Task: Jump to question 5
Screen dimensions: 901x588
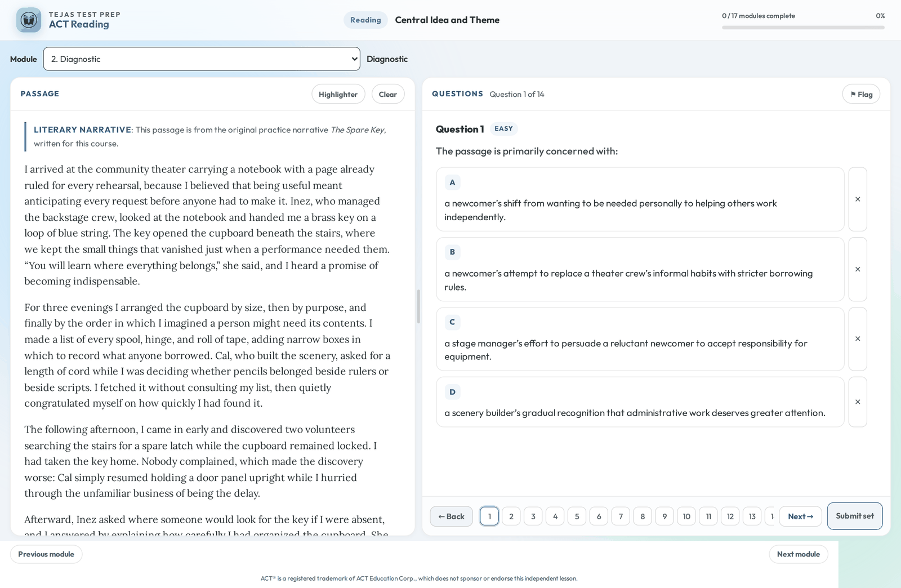Action: tap(577, 516)
